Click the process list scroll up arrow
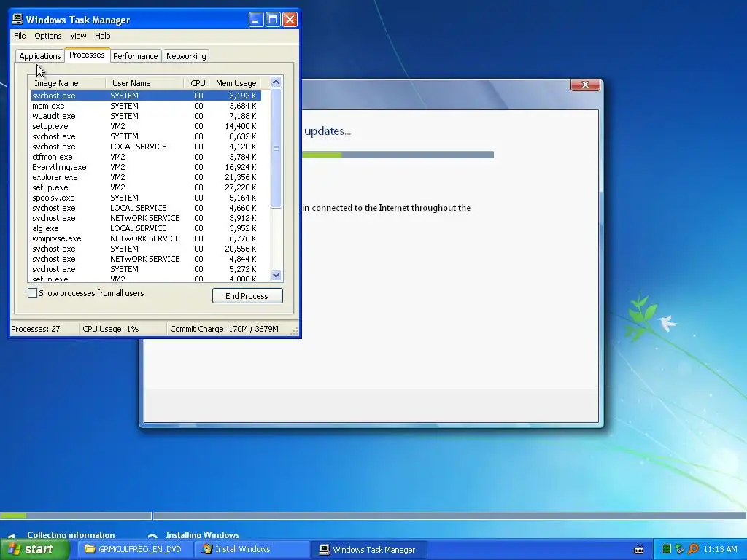747x560 pixels. pyautogui.click(x=276, y=82)
